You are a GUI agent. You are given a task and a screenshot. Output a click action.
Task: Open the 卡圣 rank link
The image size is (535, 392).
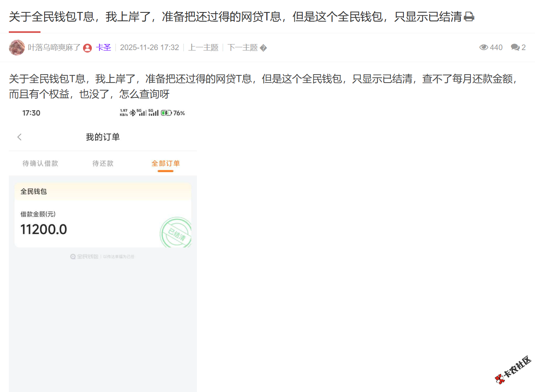(x=103, y=47)
